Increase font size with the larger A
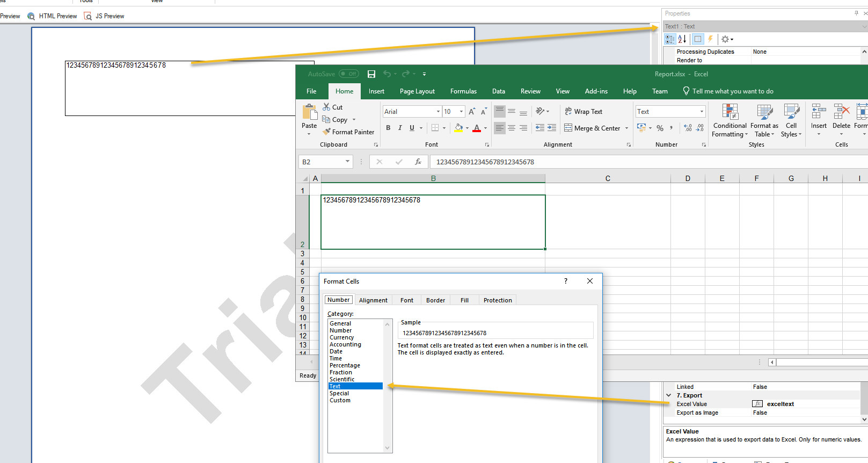 click(x=472, y=112)
